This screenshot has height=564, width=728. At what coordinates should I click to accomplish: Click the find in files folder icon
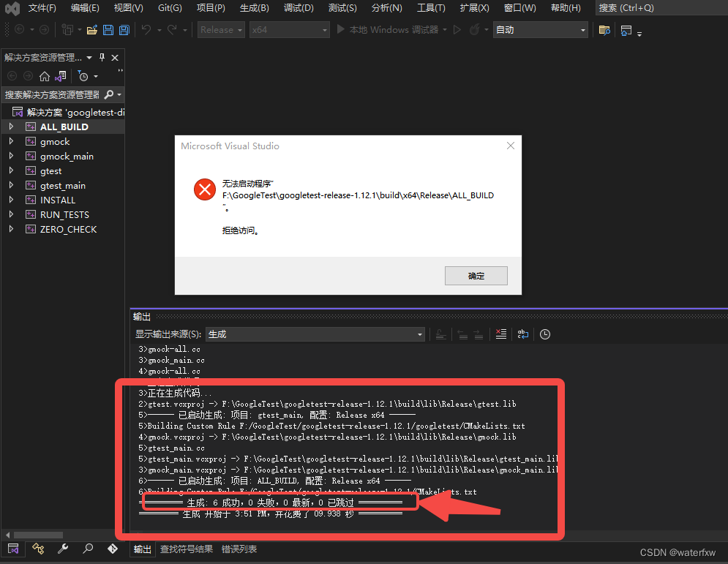click(x=604, y=30)
